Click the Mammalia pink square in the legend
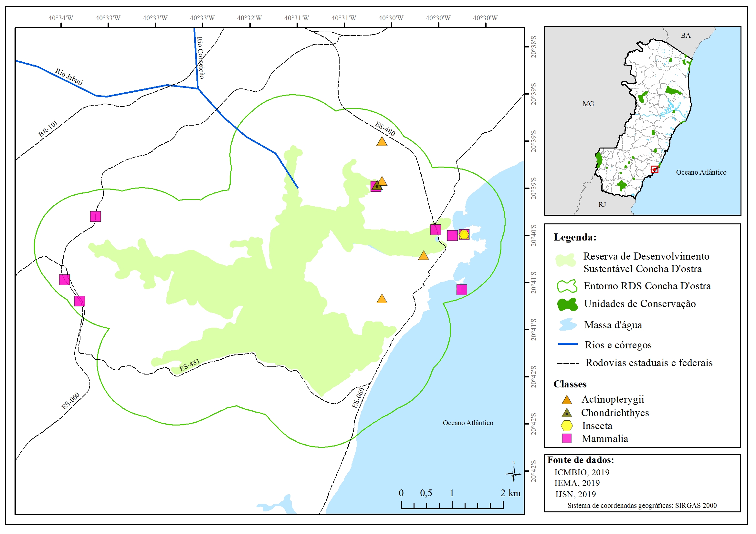This screenshot has width=756, height=534. tap(567, 438)
